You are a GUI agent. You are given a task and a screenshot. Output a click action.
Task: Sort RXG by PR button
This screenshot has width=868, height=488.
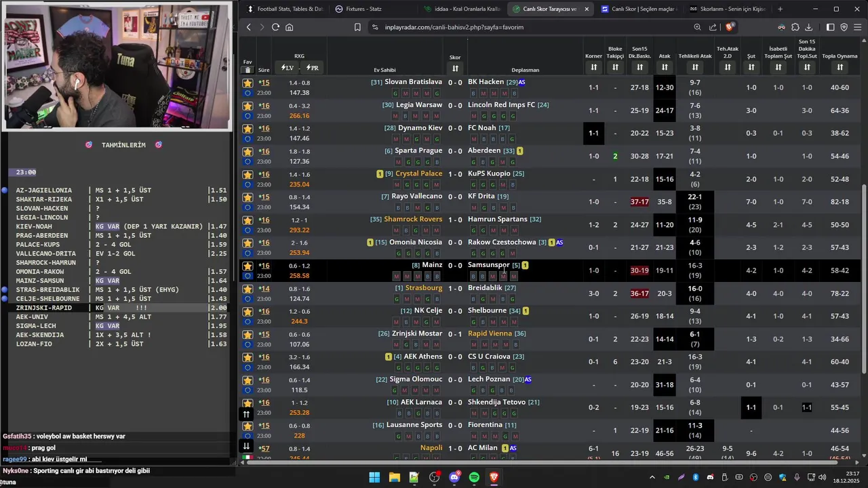[313, 68]
